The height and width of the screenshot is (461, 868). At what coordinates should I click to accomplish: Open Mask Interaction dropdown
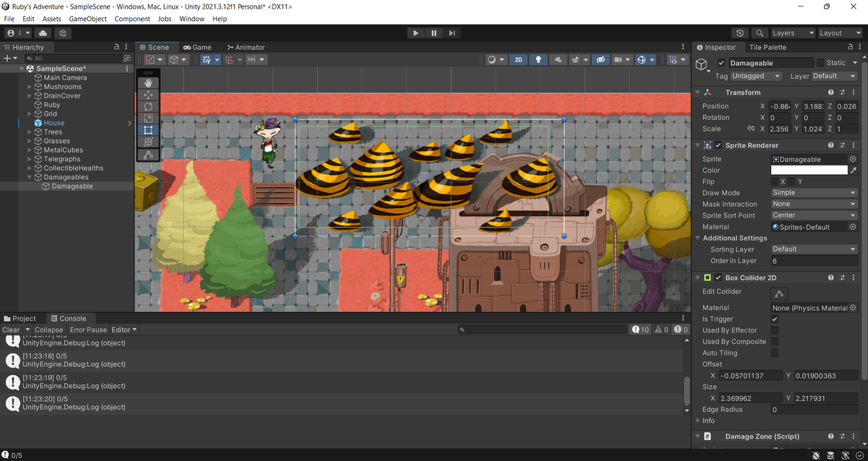coord(814,204)
